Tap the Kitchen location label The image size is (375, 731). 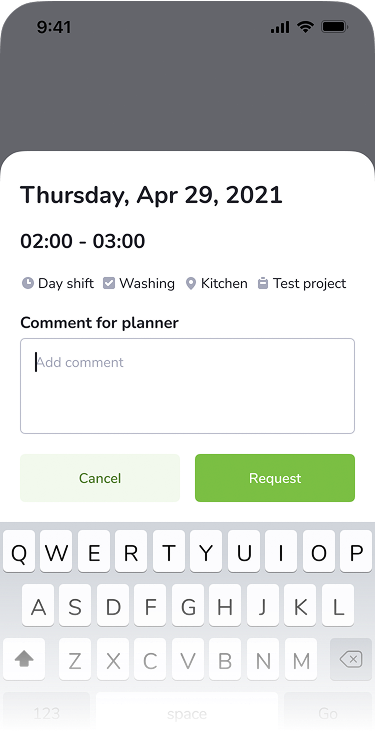tap(224, 283)
